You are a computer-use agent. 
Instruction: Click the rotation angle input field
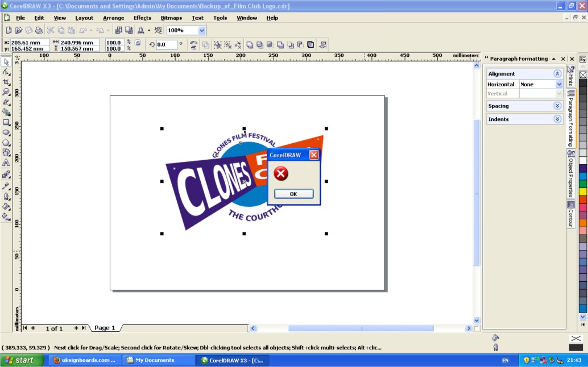pyautogui.click(x=167, y=44)
